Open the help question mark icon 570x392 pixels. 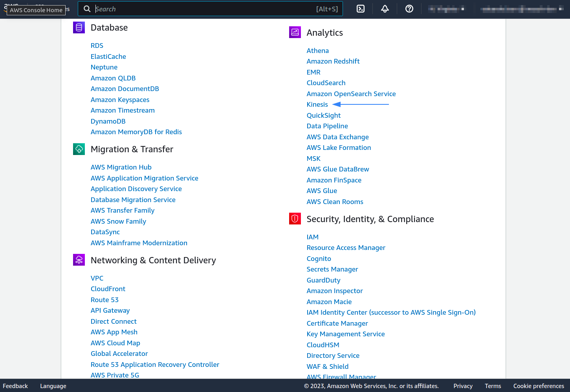(x=409, y=9)
